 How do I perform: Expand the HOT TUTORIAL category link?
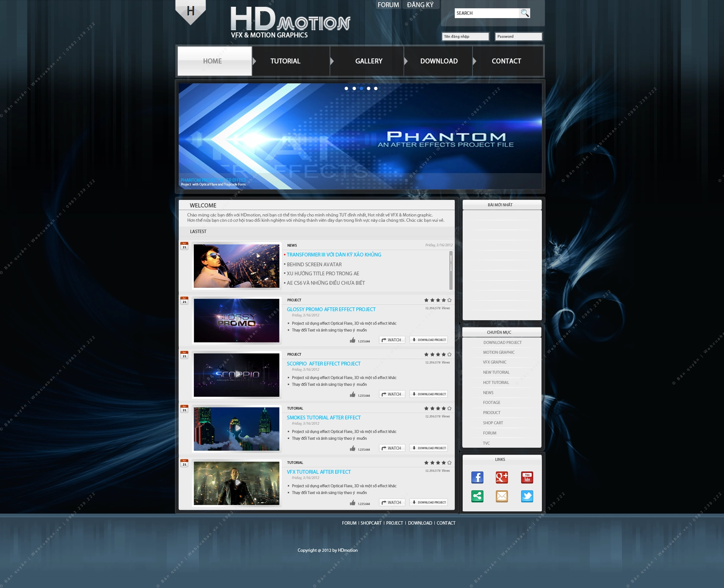pos(497,382)
